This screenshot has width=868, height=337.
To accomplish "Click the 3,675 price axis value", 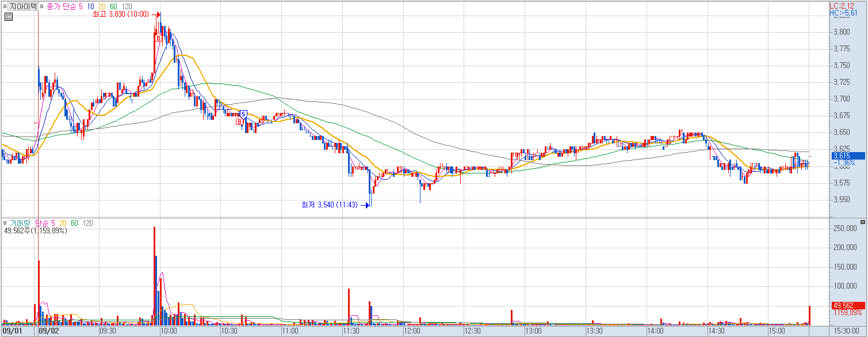I will pyautogui.click(x=842, y=115).
